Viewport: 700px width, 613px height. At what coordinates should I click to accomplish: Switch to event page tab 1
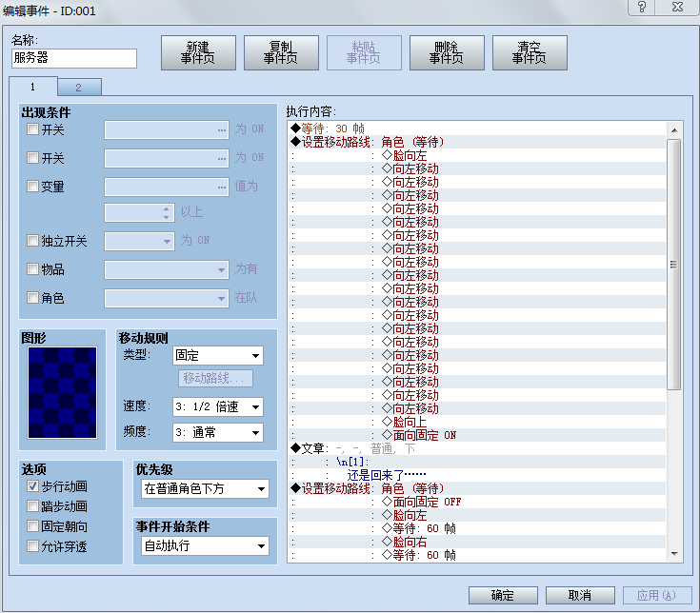33,87
